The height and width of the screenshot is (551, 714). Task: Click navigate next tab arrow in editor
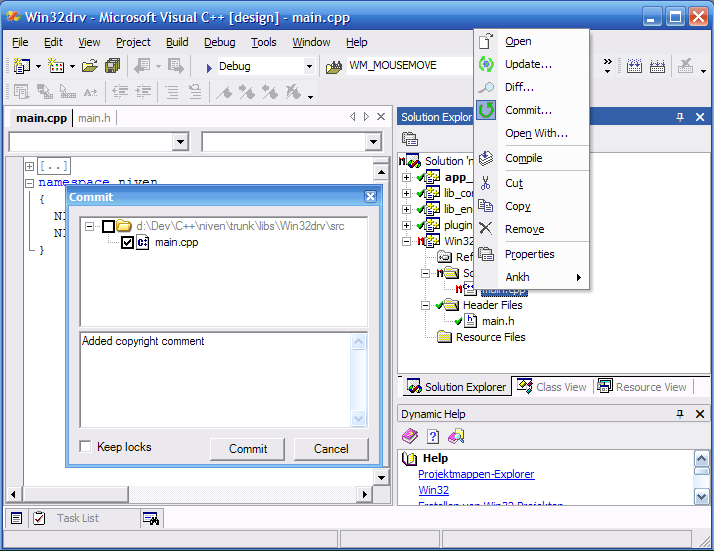click(x=366, y=117)
